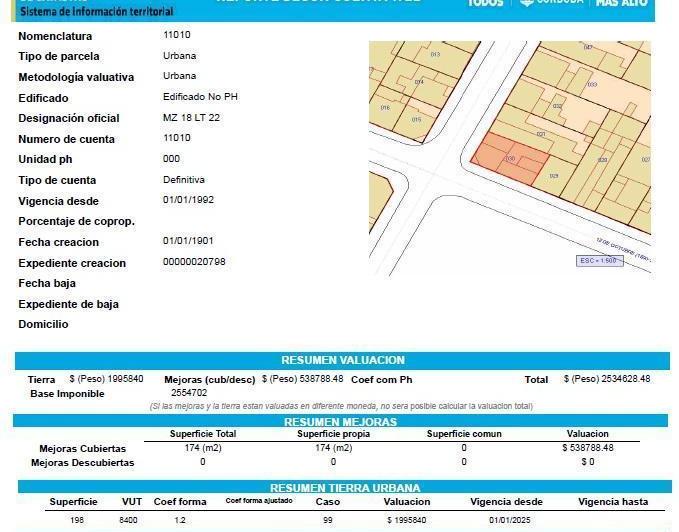Click the highlighted orange parcel on map
Viewport: 679px width, 532px height.
[509, 159]
